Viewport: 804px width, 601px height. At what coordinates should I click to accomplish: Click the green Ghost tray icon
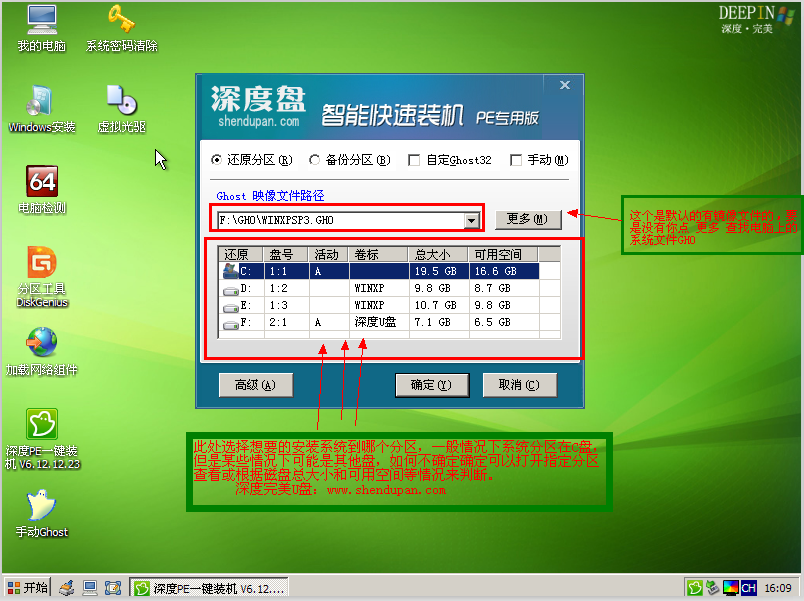pos(695,587)
